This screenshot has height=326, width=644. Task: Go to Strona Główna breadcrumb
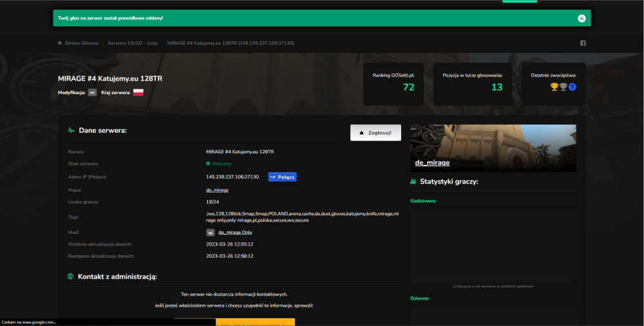(81, 43)
